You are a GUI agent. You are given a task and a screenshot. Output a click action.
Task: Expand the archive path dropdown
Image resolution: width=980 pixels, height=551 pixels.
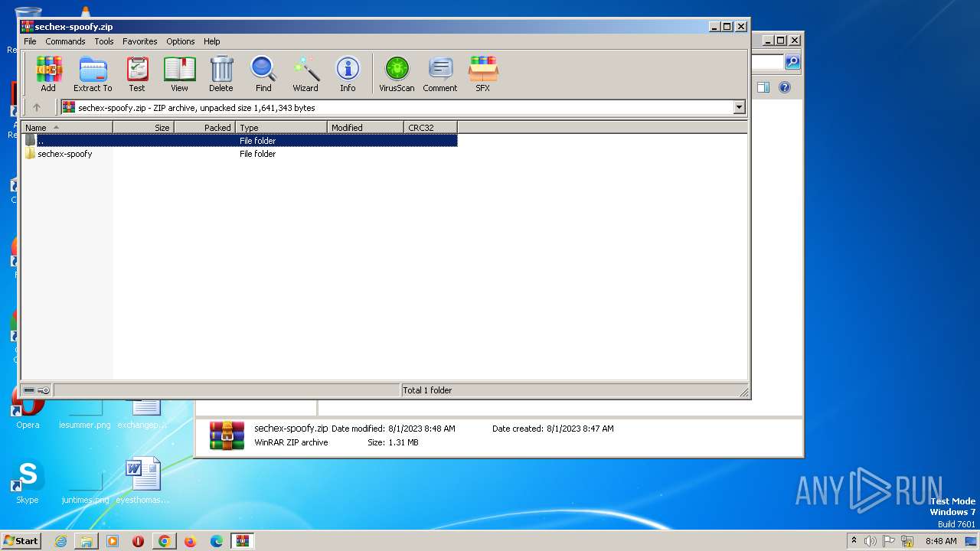tap(739, 107)
